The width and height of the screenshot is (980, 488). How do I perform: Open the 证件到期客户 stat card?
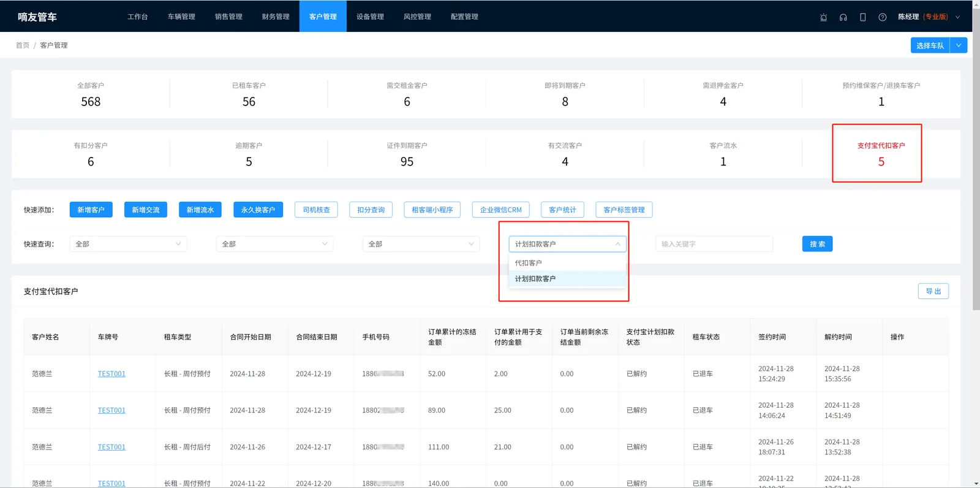pos(407,154)
